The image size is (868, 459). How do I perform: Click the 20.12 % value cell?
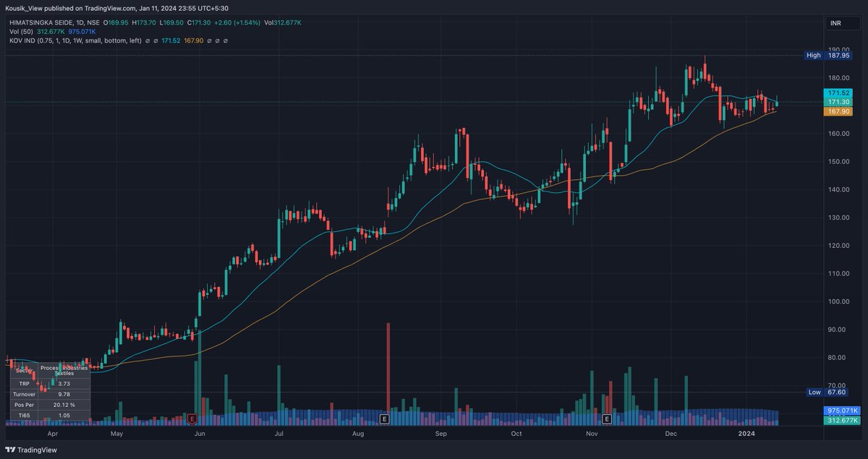coord(64,405)
